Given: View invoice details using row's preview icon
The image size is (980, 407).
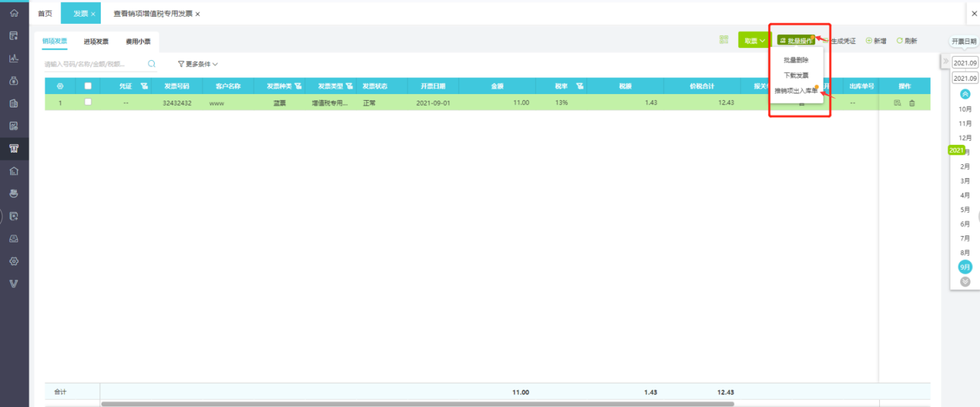Looking at the screenshot, I should coord(897,103).
